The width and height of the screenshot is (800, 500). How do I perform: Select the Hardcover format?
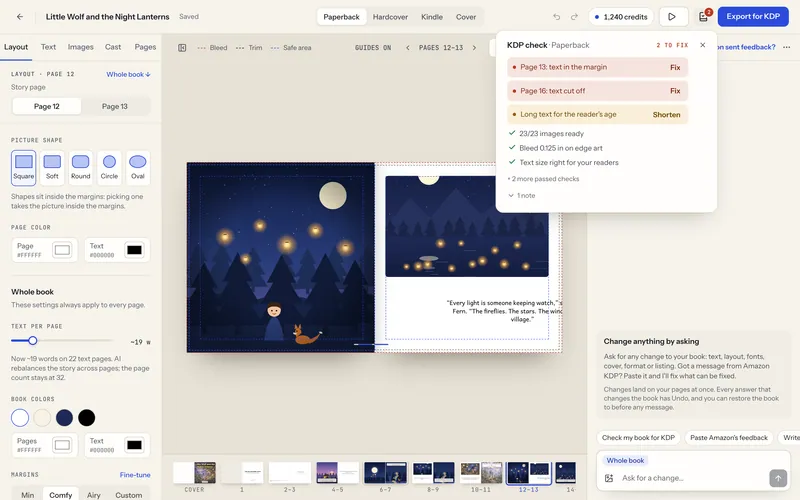pyautogui.click(x=390, y=17)
